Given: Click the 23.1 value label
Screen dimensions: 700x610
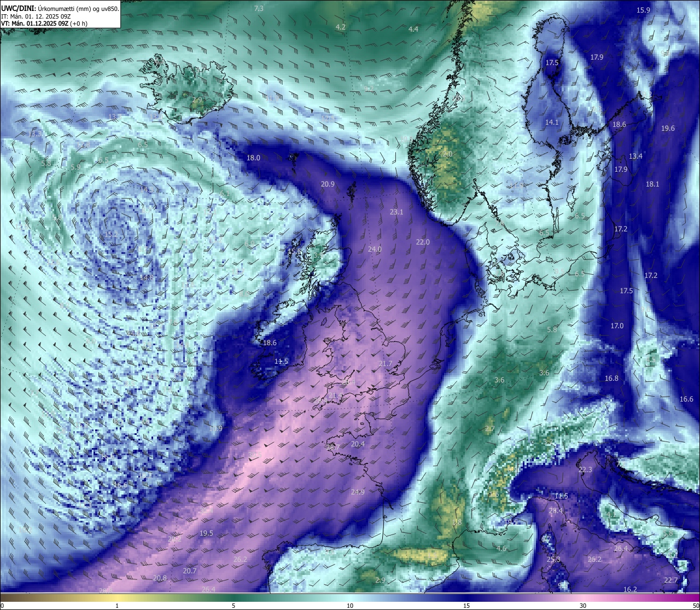Looking at the screenshot, I should (x=396, y=212).
